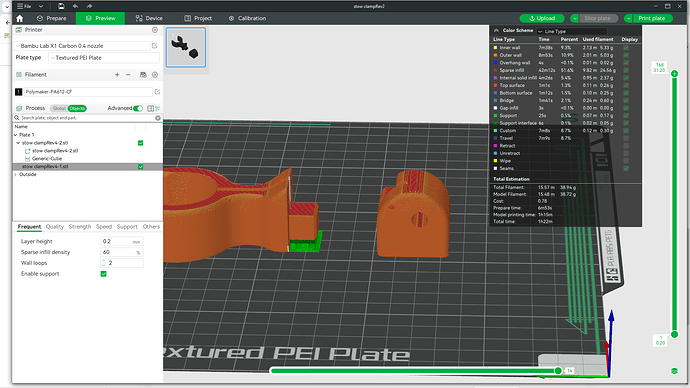This screenshot has width=690, height=388.
Task: Collapse the Plate 1 tree node
Action: click(x=16, y=135)
